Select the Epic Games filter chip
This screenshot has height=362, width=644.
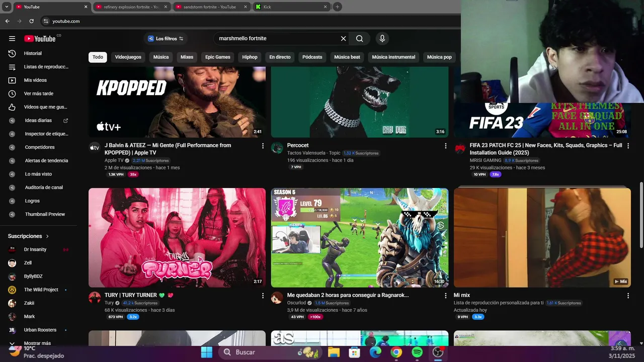218,57
